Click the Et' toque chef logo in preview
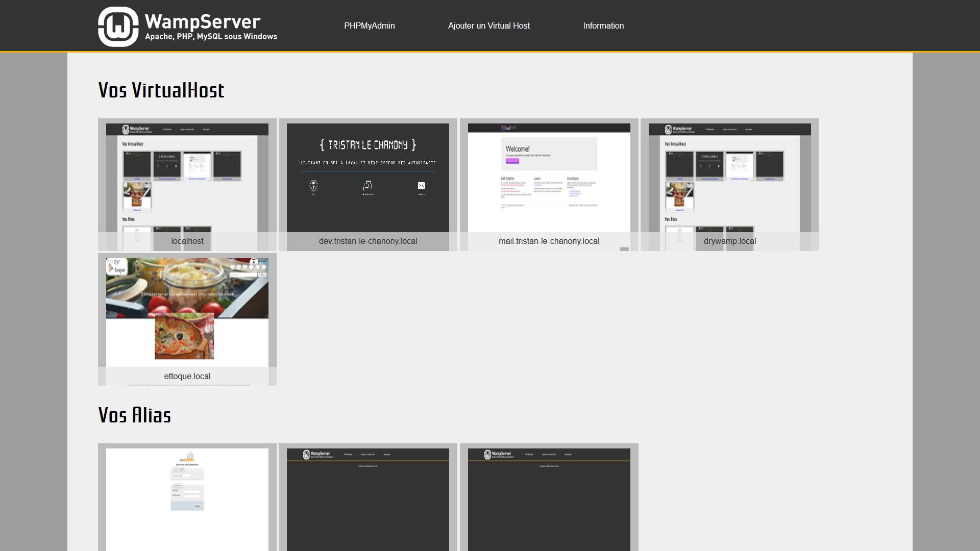Image resolution: width=980 pixels, height=551 pixels. click(x=116, y=266)
